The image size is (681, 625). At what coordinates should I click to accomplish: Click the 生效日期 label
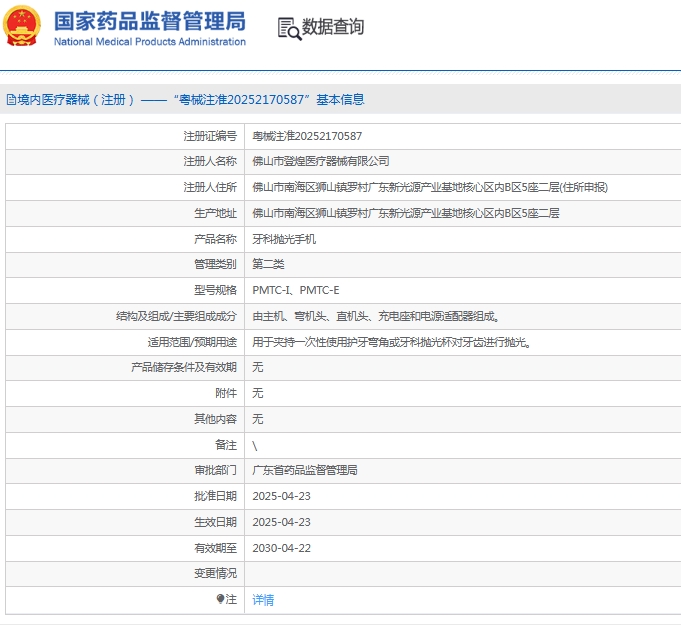click(215, 522)
